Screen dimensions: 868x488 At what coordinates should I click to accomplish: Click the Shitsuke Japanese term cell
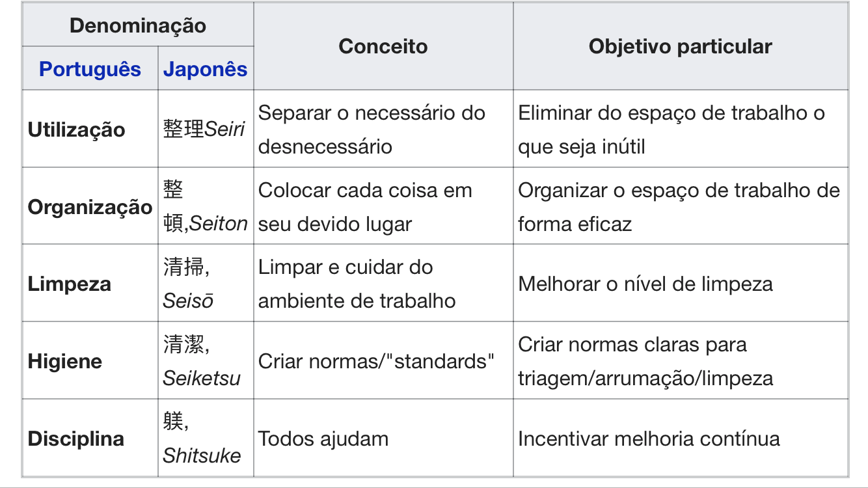[206, 438]
